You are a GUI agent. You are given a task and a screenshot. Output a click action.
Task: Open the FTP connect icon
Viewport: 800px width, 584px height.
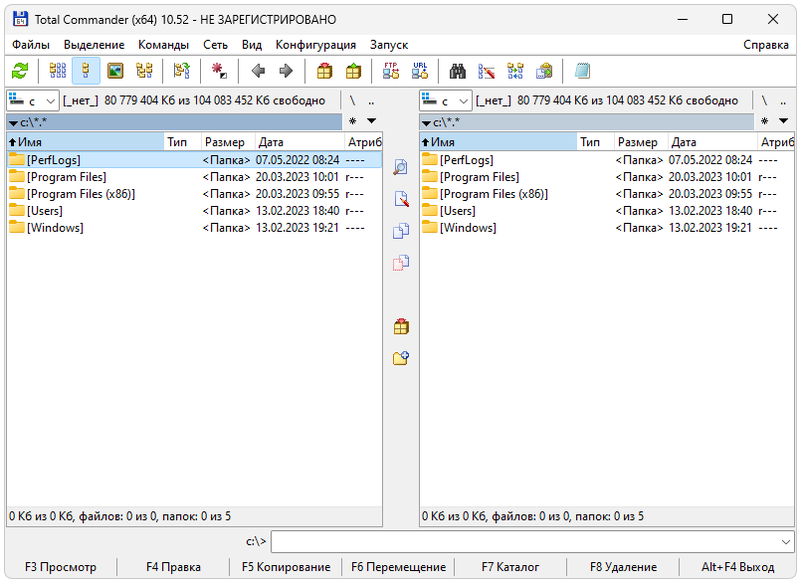pyautogui.click(x=391, y=71)
